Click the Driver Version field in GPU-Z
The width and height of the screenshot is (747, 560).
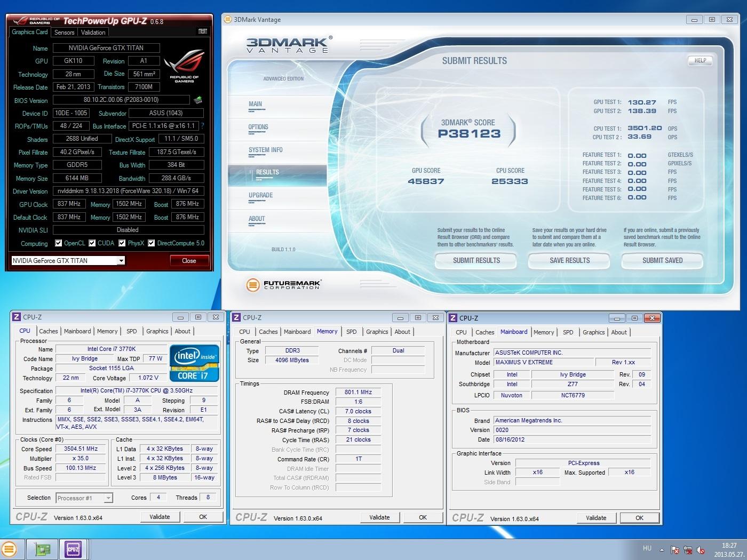[128, 191]
